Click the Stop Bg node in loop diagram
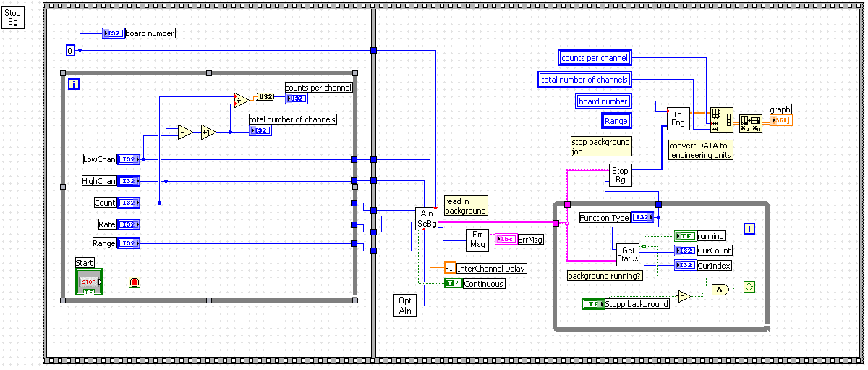This screenshot has height=370, width=868. click(620, 175)
